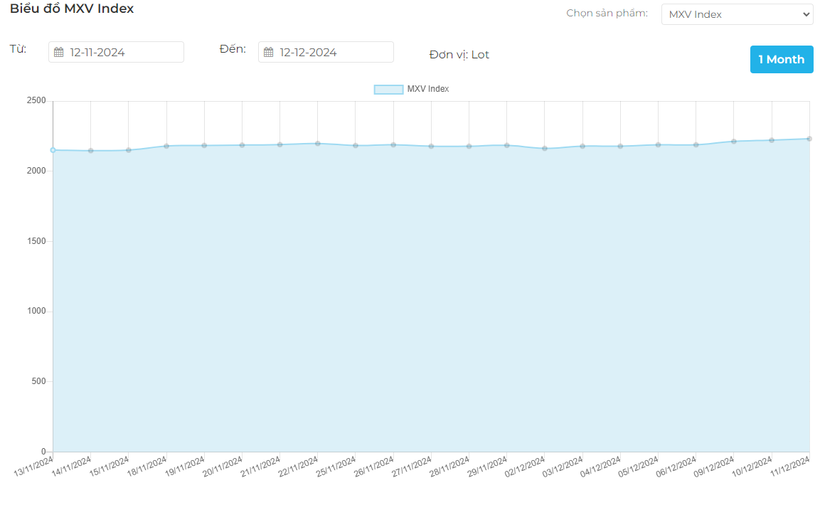Select the data point for 05/12/2024
This screenshot has width=820, height=510.
tap(658, 145)
